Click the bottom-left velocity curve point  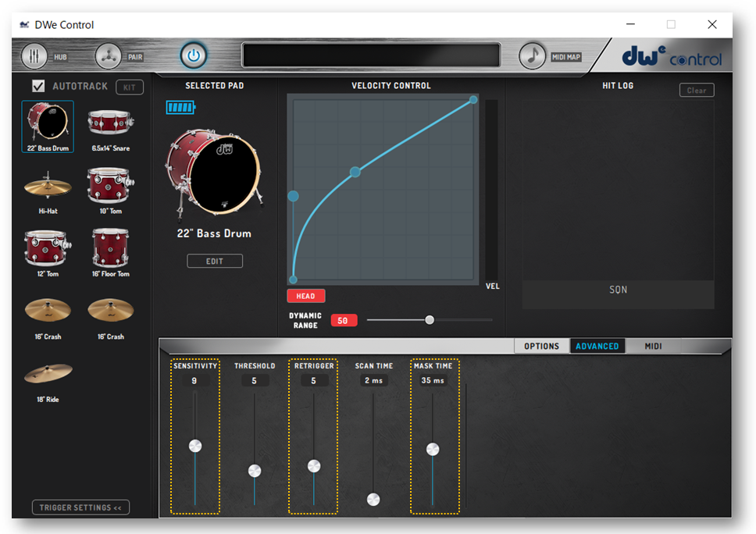pos(293,279)
